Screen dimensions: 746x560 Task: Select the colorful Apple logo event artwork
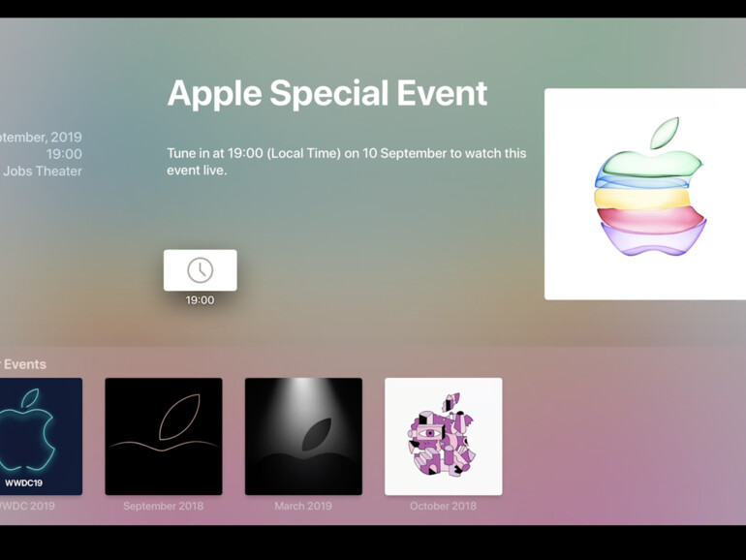click(645, 194)
